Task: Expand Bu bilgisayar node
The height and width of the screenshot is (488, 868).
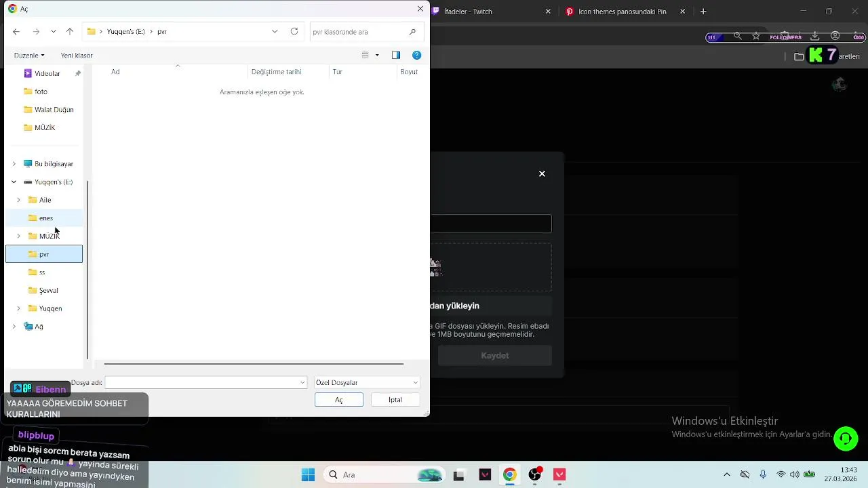Action: point(14,164)
